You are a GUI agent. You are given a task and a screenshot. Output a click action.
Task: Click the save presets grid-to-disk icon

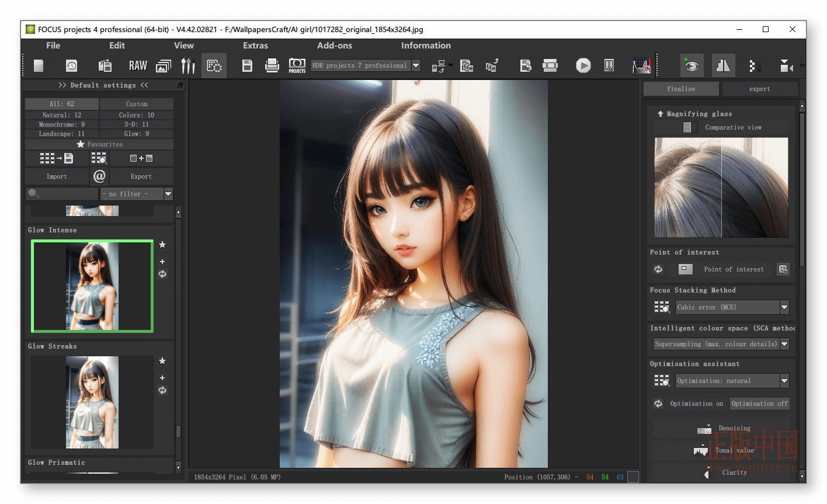pyautogui.click(x=56, y=158)
